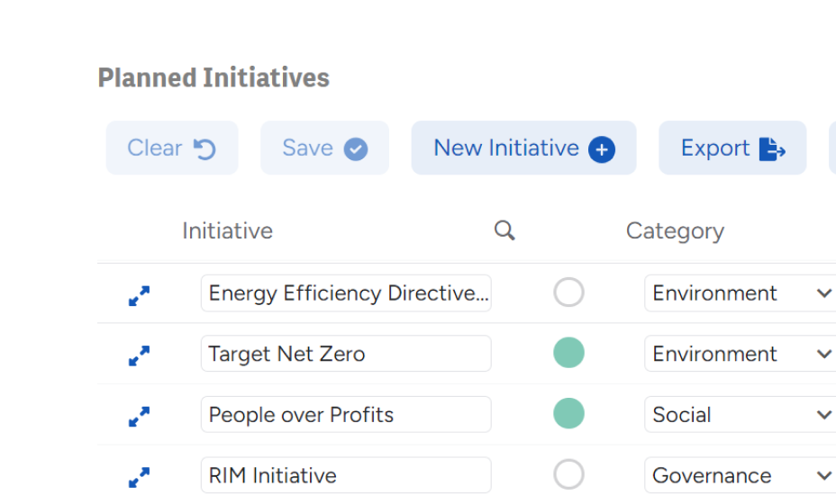Screen dimensions: 836x504
Task: Click the Category column header
Action: coord(675,232)
